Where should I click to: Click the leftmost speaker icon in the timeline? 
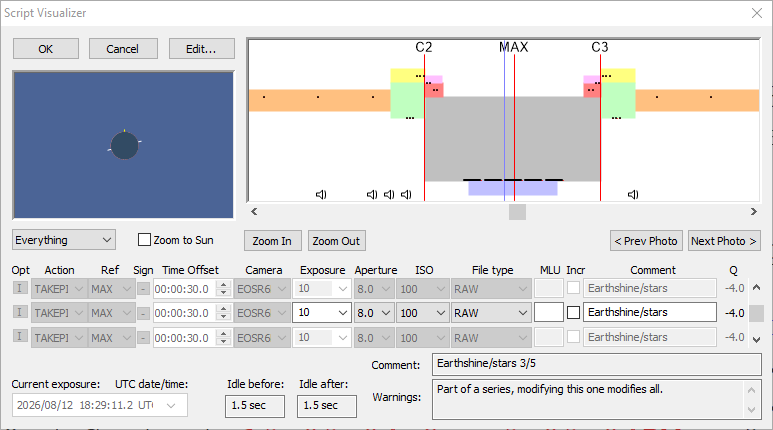pos(321,194)
